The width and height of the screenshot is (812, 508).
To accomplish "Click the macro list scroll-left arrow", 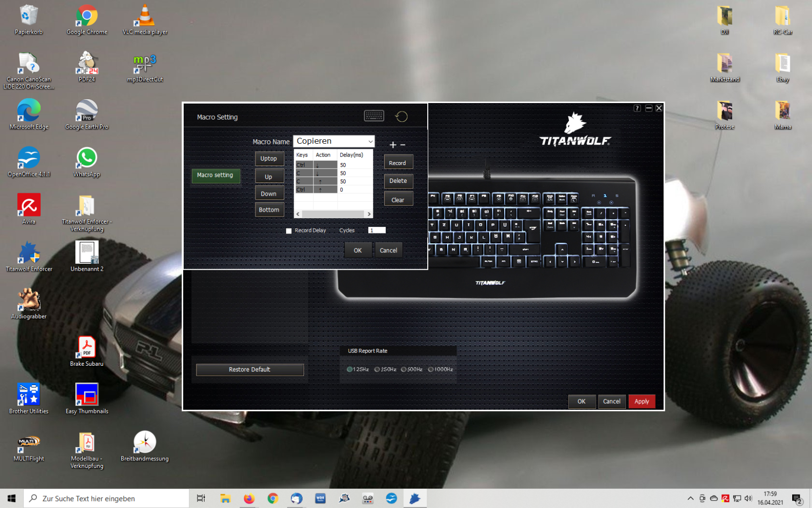I will point(298,214).
